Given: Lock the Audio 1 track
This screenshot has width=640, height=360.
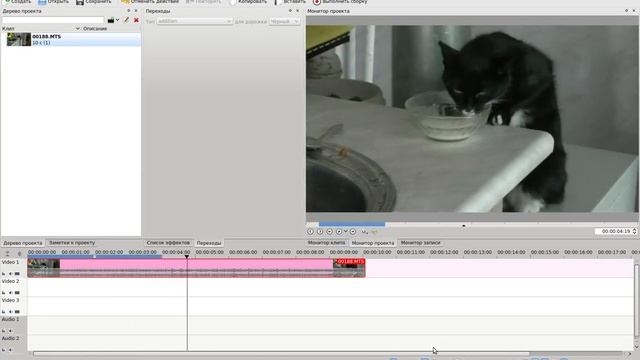Looking at the screenshot, I should click(x=4, y=331).
